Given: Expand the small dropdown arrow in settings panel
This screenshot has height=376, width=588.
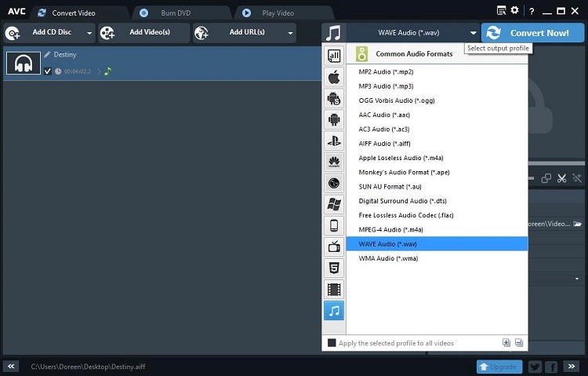Looking at the screenshot, I should [x=577, y=279].
